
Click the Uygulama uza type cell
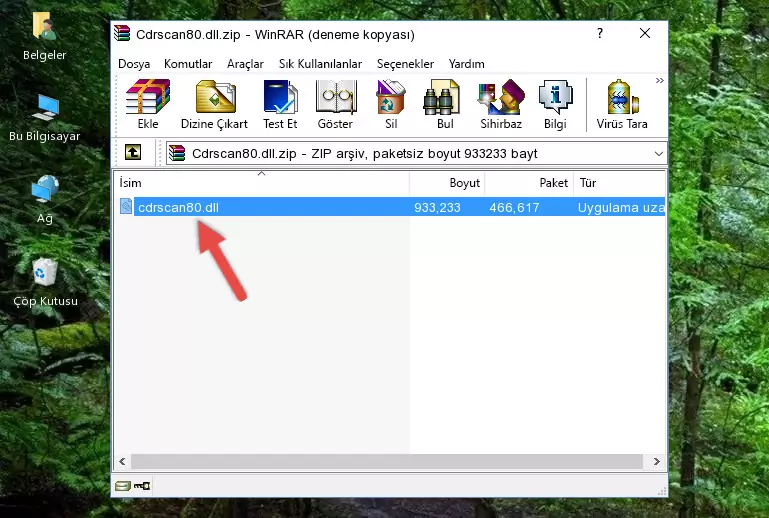point(621,207)
